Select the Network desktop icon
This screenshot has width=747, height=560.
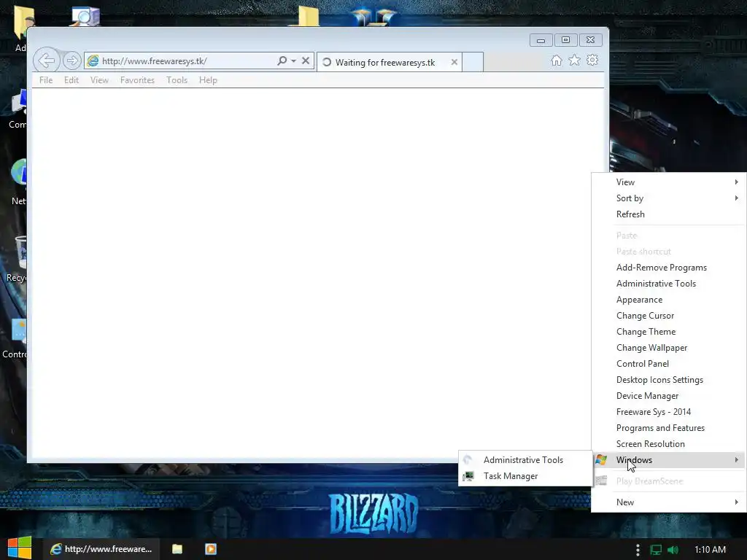click(18, 183)
